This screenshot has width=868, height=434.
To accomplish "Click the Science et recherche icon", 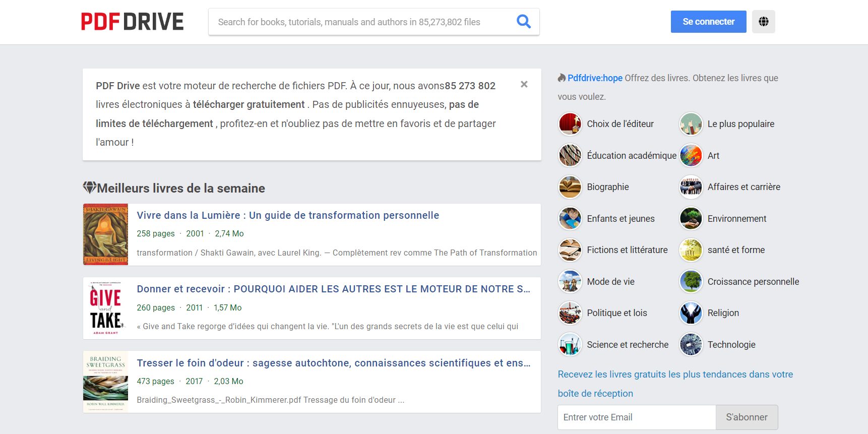I will (x=570, y=345).
